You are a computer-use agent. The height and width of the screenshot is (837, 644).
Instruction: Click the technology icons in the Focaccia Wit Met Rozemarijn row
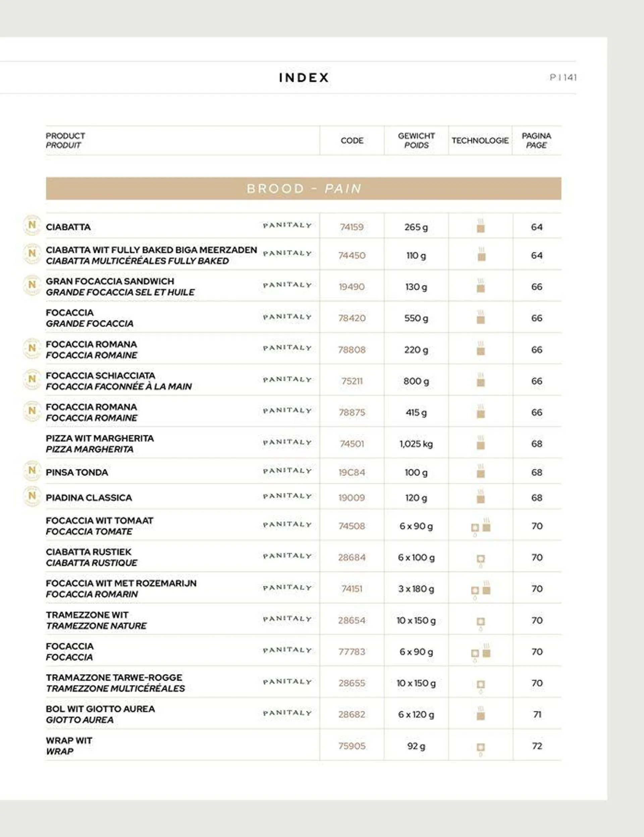481,590
